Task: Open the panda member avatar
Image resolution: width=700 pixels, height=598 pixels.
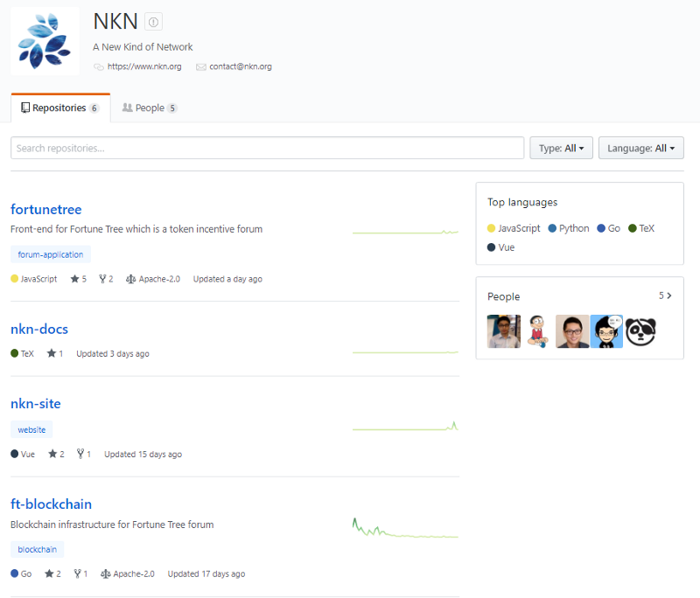Action: 640,331
